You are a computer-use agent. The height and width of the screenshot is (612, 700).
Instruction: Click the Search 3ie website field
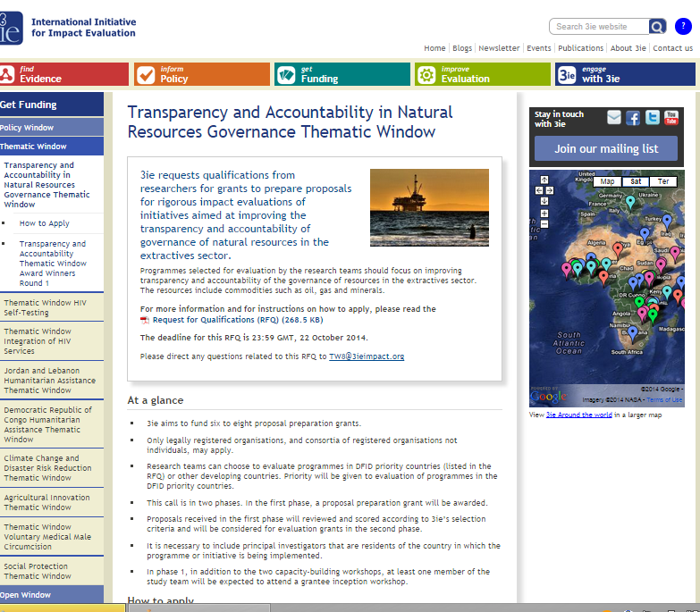pos(599,27)
